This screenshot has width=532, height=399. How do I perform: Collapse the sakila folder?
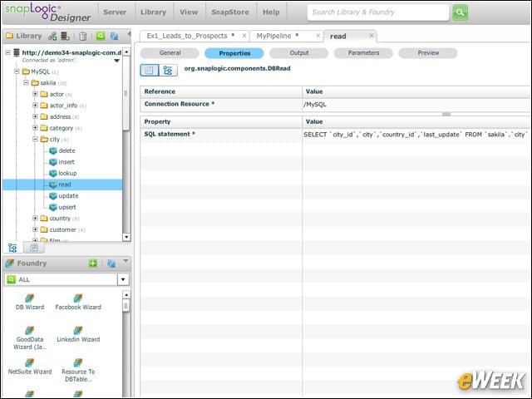coord(26,83)
